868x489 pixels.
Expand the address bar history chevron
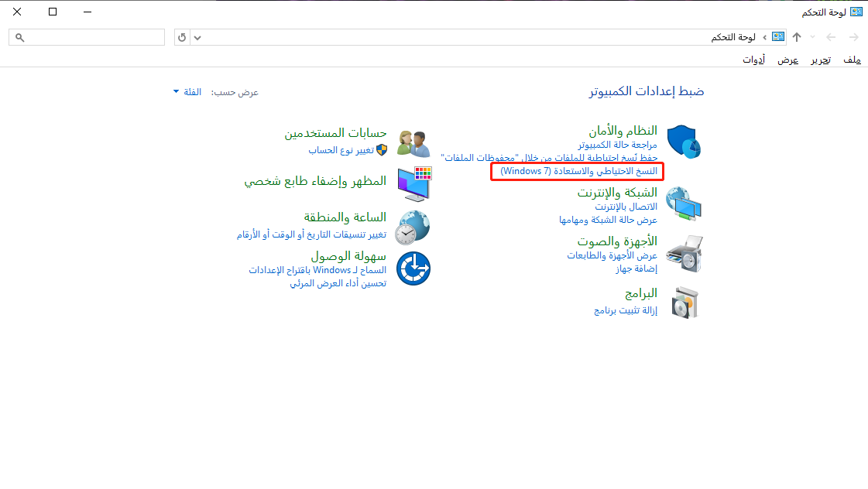[196, 36]
